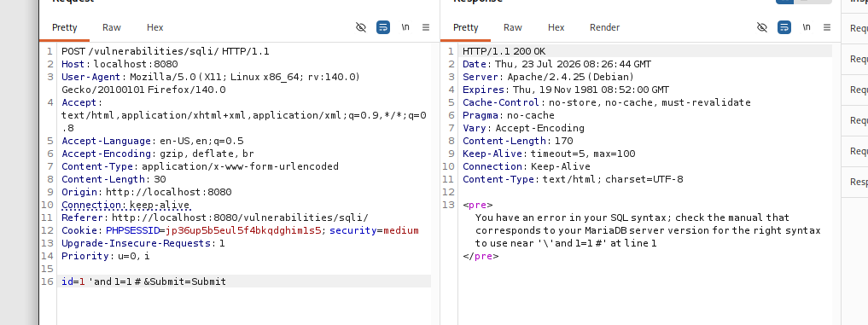Image resolution: width=868 pixels, height=325 pixels.
Task: Click the SQL syntax error message text
Action: click(x=648, y=230)
